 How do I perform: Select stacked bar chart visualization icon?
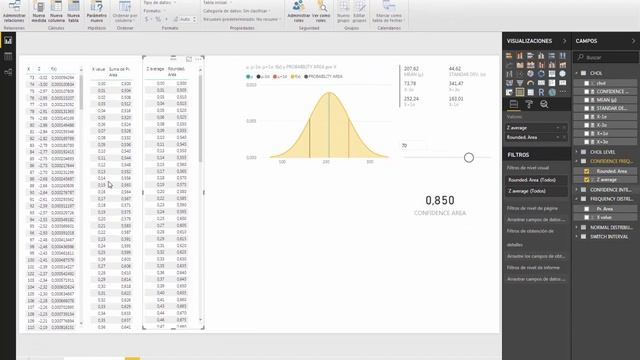[x=509, y=56]
